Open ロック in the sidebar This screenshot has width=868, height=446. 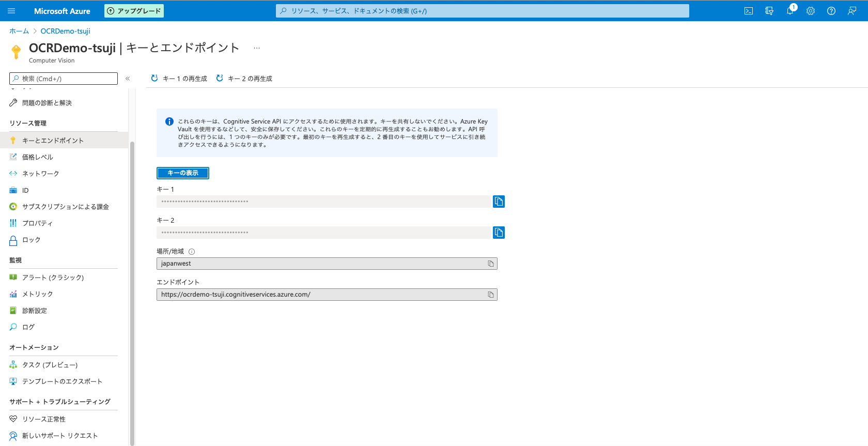click(64, 240)
